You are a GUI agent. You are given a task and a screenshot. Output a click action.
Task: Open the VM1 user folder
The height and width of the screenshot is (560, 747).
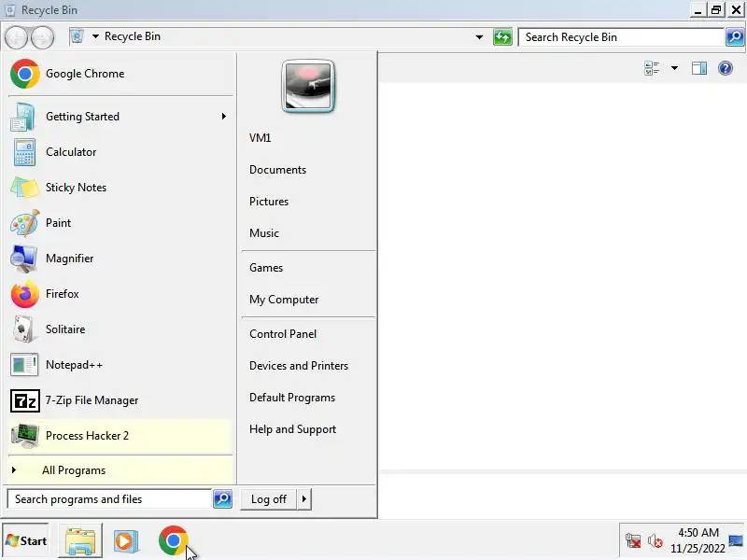261,138
